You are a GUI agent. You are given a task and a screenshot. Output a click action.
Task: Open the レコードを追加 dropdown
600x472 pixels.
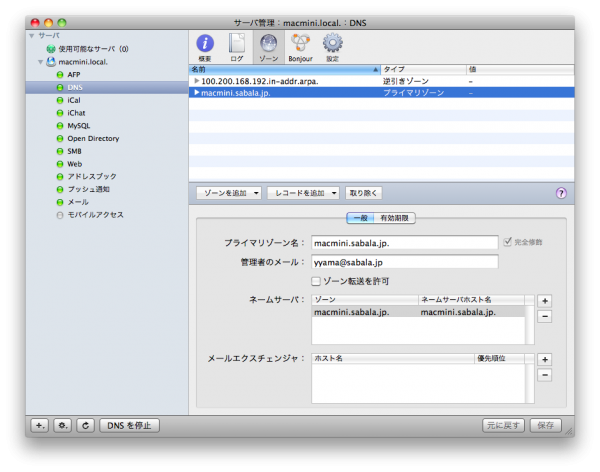click(x=303, y=193)
